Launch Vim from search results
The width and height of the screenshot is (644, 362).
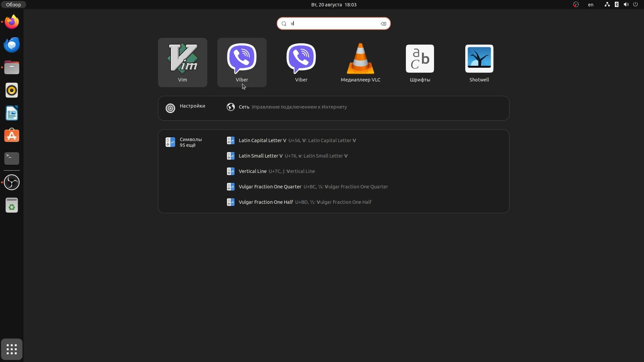coord(182,62)
